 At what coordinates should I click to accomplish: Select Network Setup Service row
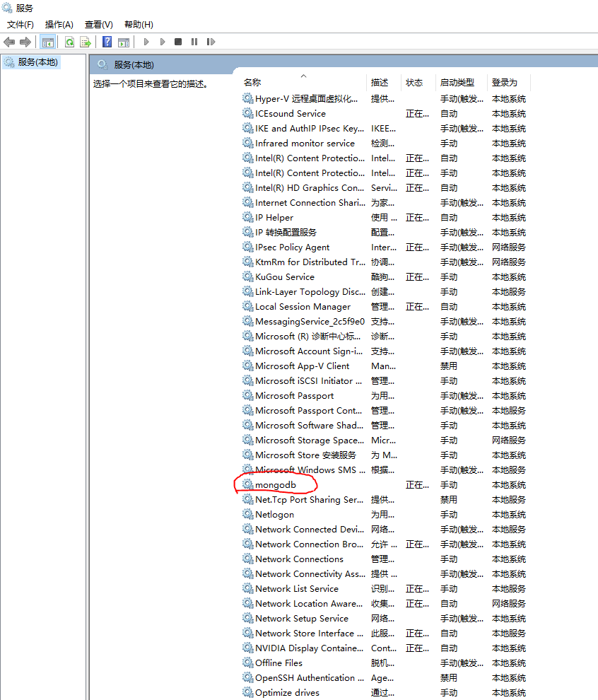pyautogui.click(x=384, y=618)
